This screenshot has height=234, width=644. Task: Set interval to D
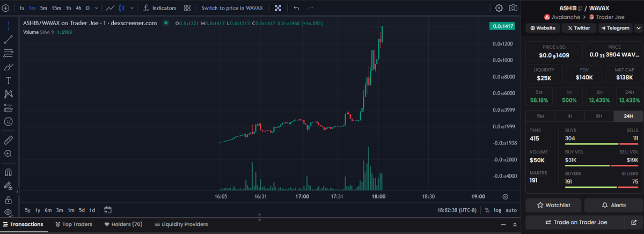tap(88, 8)
